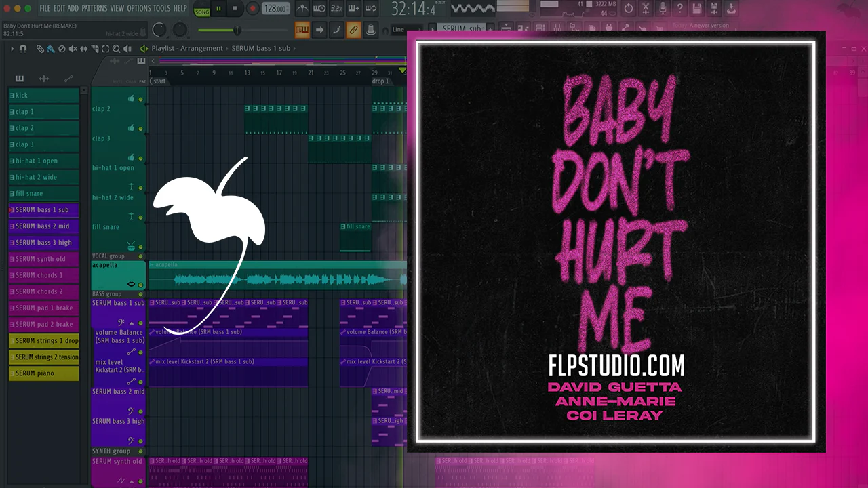The image size is (868, 488).
Task: Select 'SERUM piano' pattern in the picker
Action: pyautogui.click(x=44, y=373)
